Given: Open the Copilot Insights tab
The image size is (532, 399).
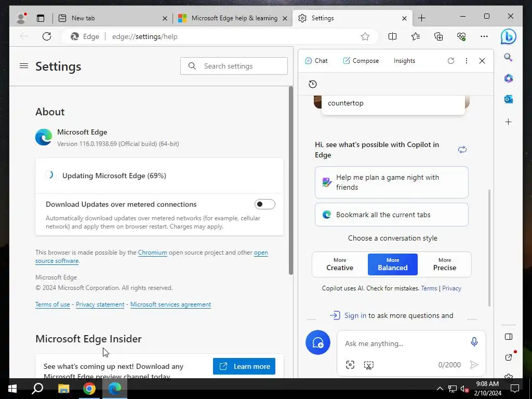Looking at the screenshot, I should pyautogui.click(x=404, y=61).
